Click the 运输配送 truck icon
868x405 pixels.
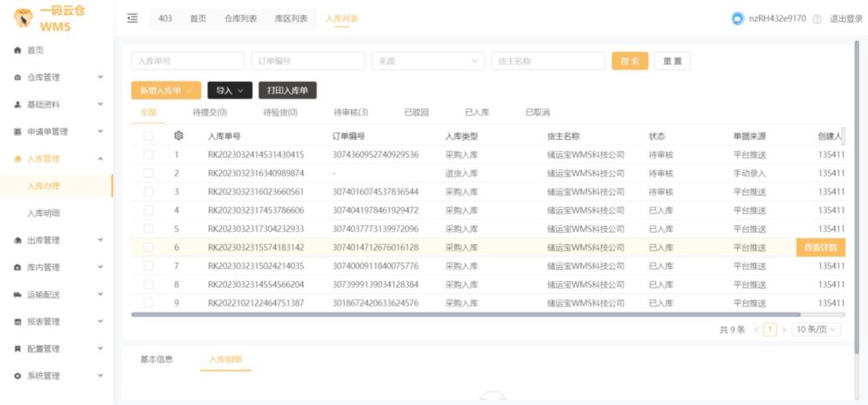pyautogui.click(x=17, y=295)
